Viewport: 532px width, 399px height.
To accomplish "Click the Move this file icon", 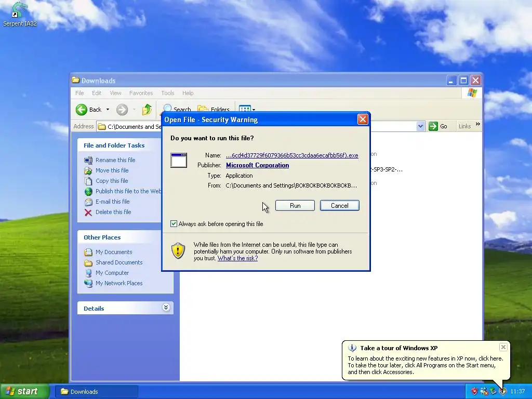I will tap(88, 170).
